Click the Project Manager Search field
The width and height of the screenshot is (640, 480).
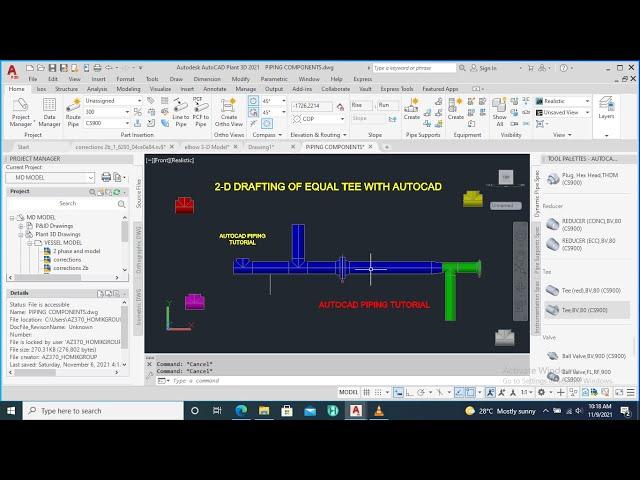[67, 203]
